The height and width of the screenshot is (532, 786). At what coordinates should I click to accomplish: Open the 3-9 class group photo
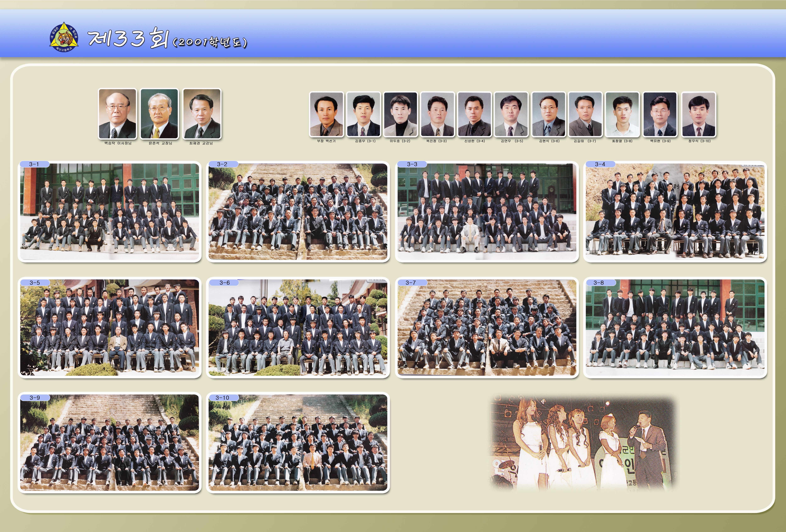[109, 443]
